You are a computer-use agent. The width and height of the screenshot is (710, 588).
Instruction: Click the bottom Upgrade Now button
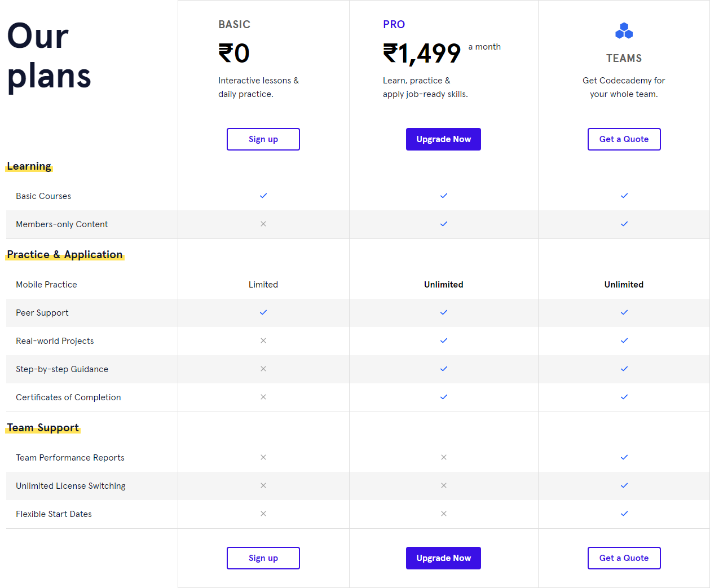pyautogui.click(x=443, y=558)
